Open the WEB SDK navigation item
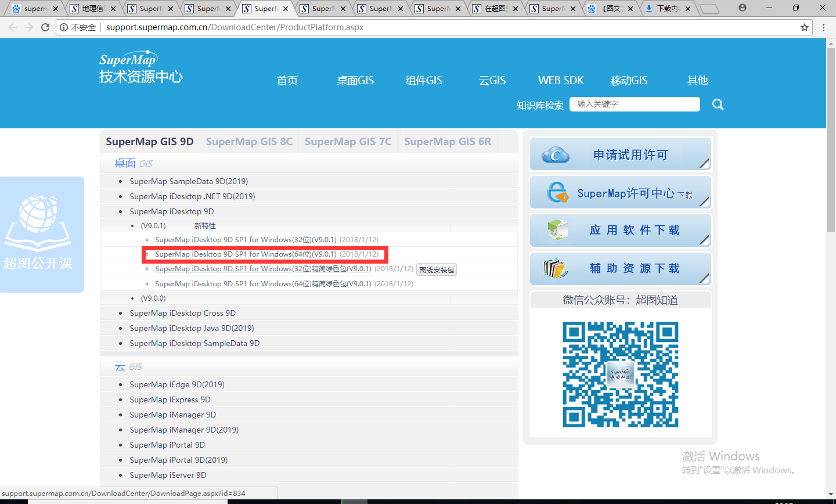Image resolution: width=836 pixels, height=504 pixels. tap(561, 80)
